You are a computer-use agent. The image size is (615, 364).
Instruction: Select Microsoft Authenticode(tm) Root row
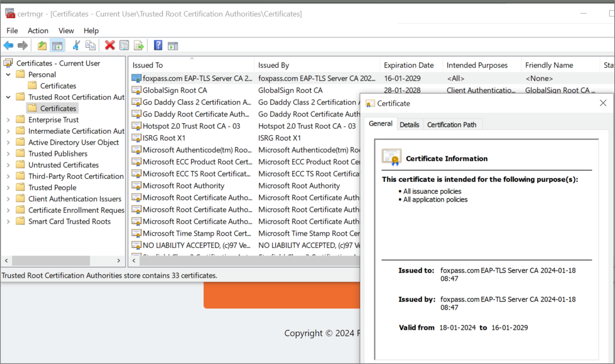click(245, 150)
